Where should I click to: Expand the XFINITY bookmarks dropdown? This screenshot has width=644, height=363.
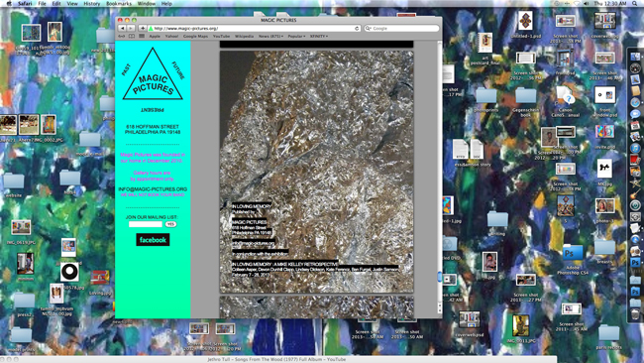319,36
